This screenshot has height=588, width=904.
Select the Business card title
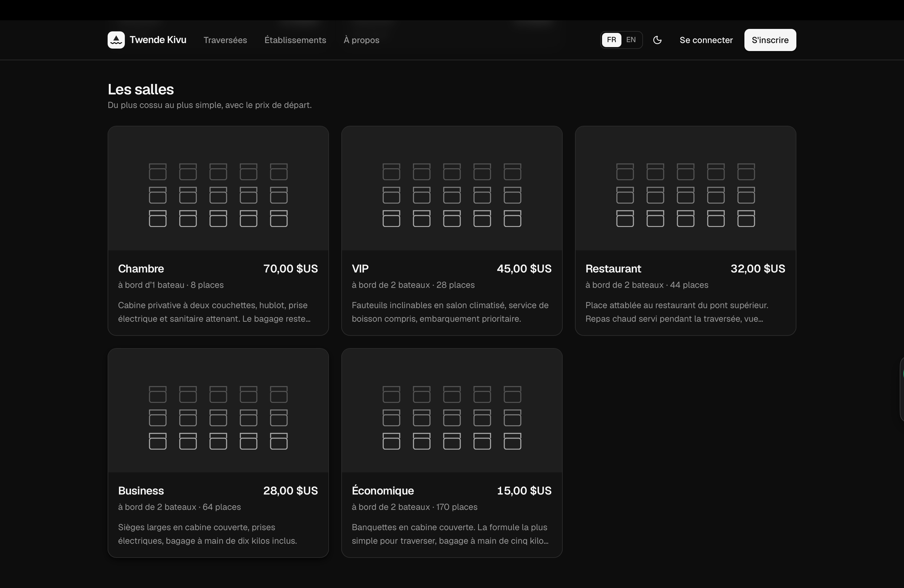tap(141, 491)
